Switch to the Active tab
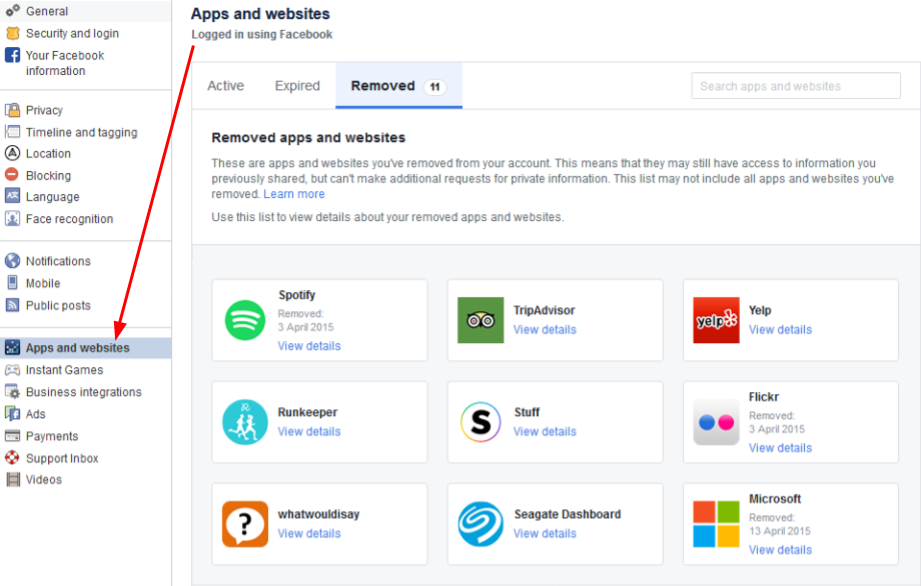Image resolution: width=921 pixels, height=586 pixels. coord(226,86)
